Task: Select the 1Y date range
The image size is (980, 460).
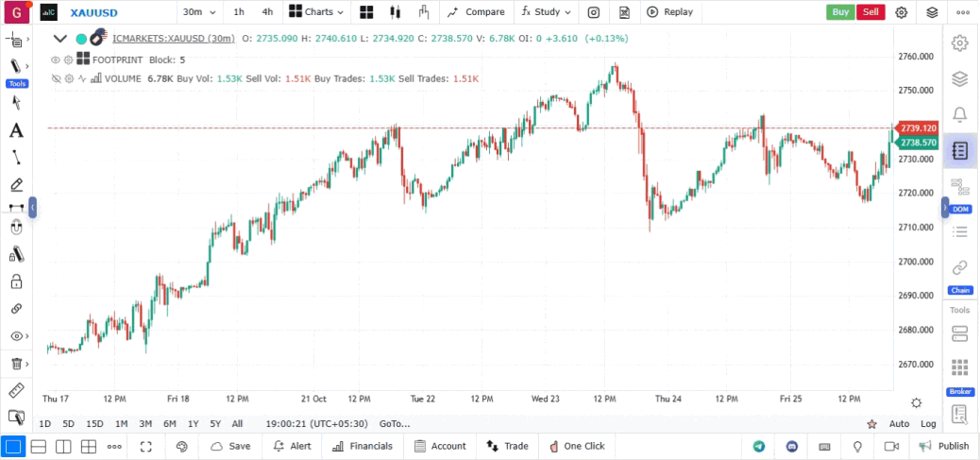Action: pyautogui.click(x=194, y=424)
